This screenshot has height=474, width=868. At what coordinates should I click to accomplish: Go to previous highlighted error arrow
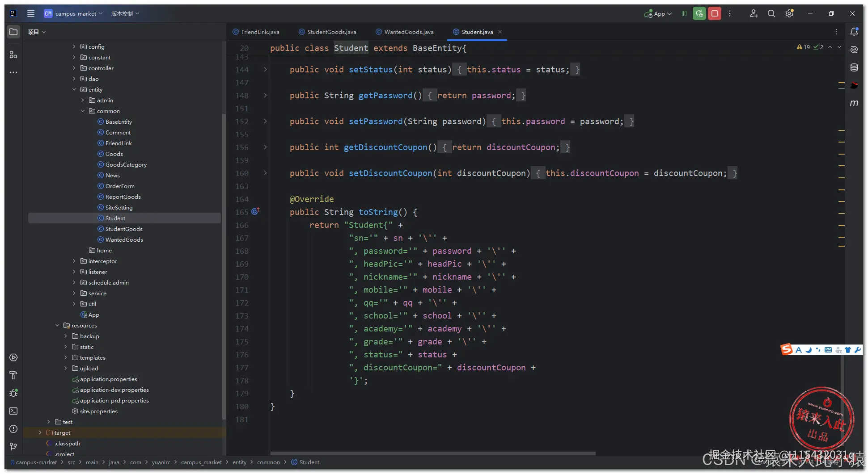[x=830, y=47]
